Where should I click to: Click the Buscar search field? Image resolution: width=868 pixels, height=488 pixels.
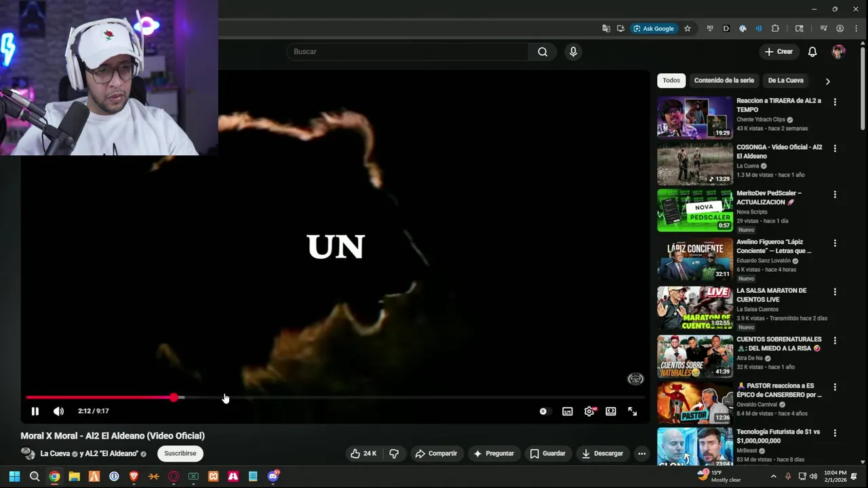408,52
